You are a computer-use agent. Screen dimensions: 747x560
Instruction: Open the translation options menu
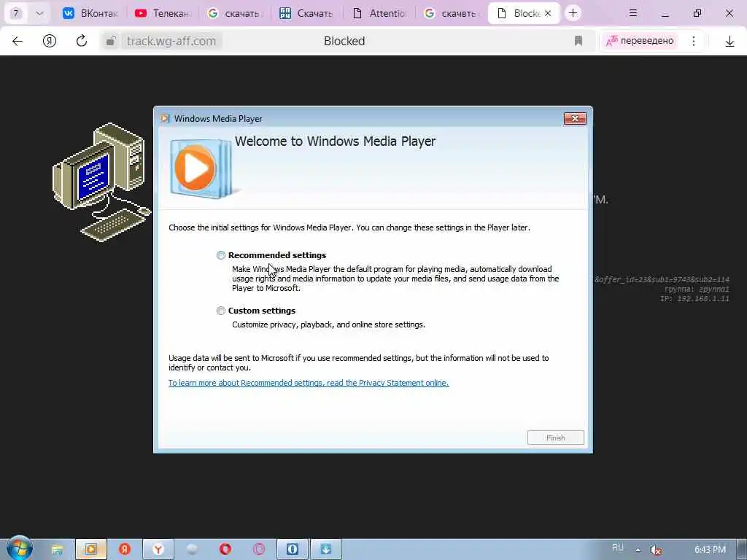(x=694, y=41)
